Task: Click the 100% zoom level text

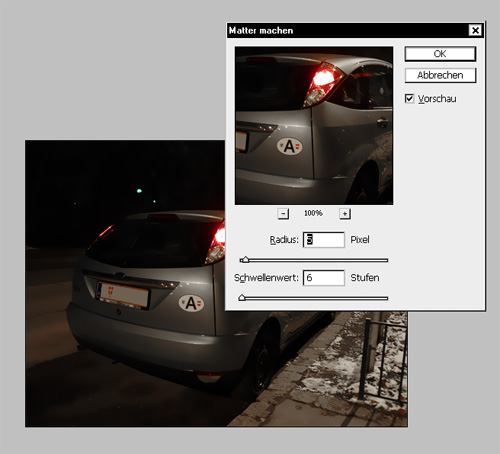Action: 313,213
